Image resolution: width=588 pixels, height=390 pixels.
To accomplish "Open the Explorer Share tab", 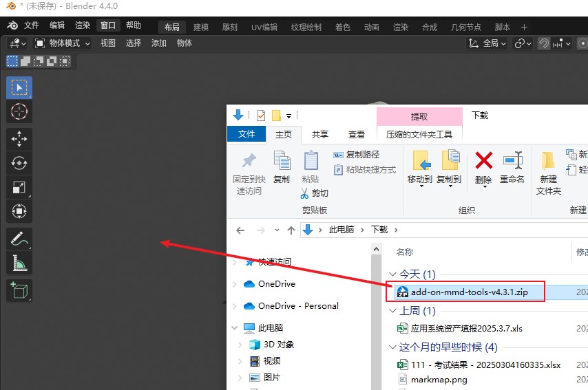I will pyautogui.click(x=320, y=135).
